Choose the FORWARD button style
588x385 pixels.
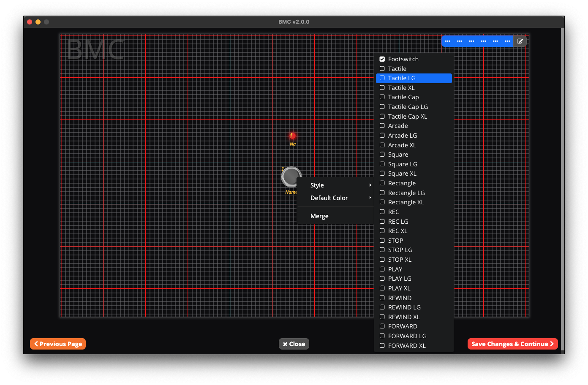click(414, 326)
